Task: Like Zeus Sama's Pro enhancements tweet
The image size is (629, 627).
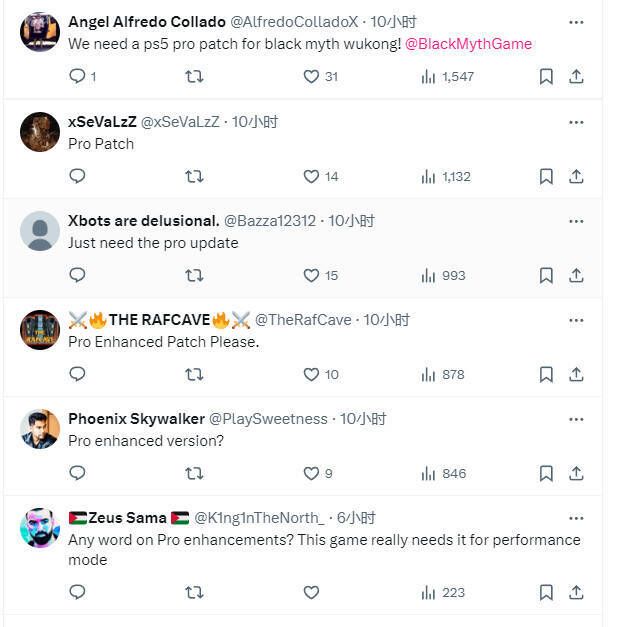Action: point(311,592)
